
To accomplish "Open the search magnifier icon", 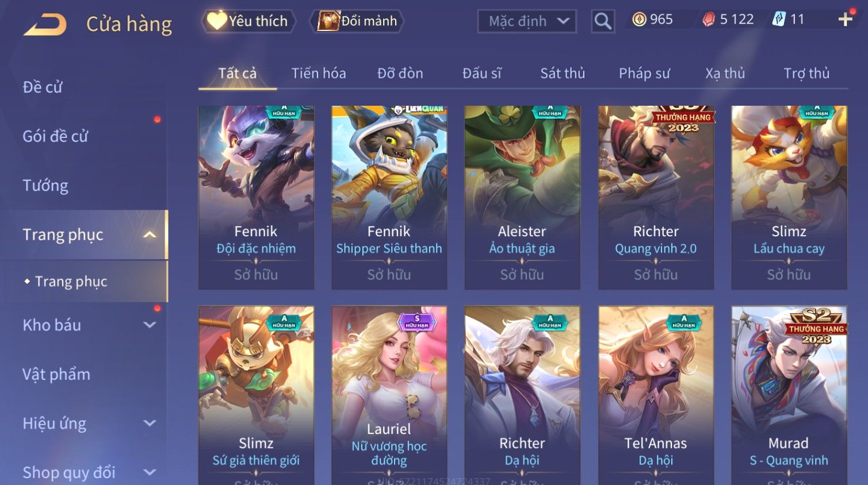I will 603,21.
